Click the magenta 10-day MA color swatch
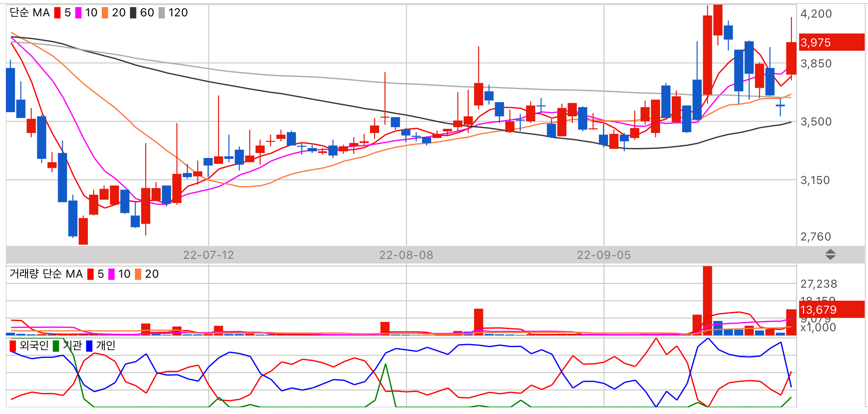The image size is (868, 414). click(x=78, y=13)
